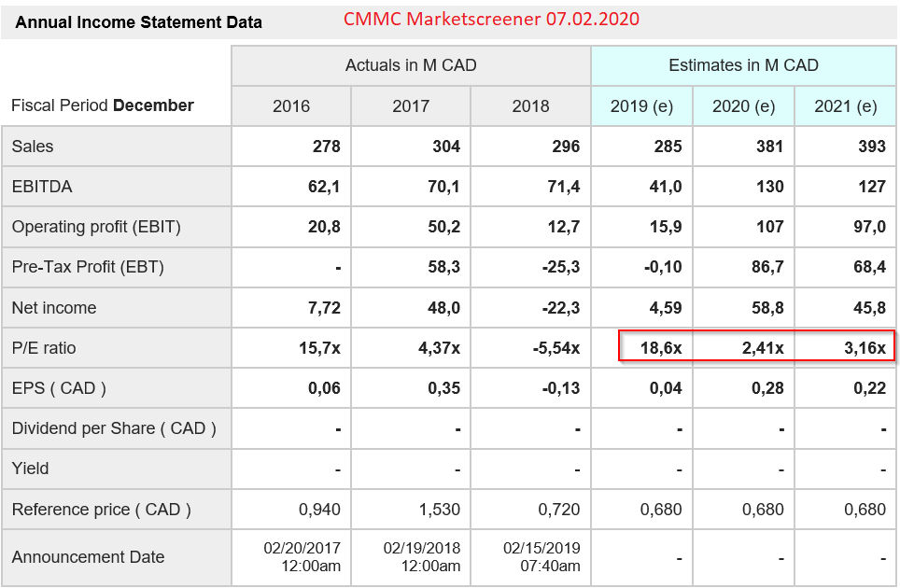Select the Sales row label
The height and width of the screenshot is (588, 900).
point(33,147)
